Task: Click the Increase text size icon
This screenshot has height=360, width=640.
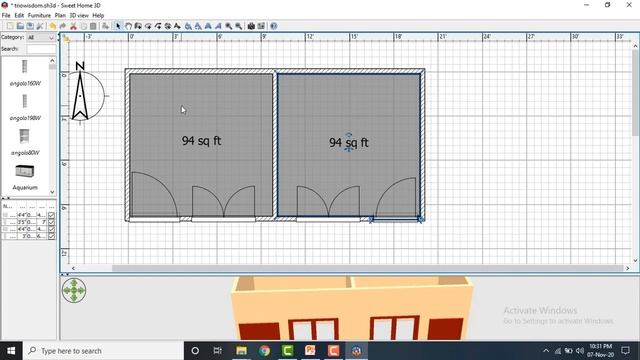Action: (188, 26)
